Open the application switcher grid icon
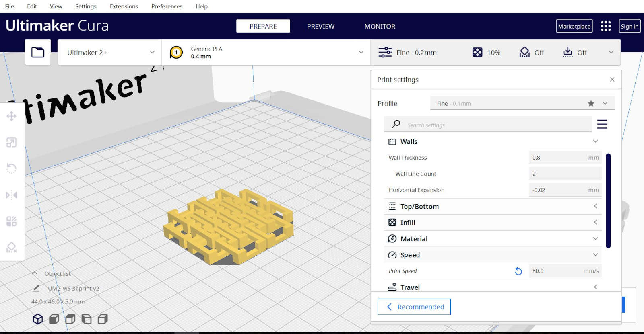 tap(606, 26)
